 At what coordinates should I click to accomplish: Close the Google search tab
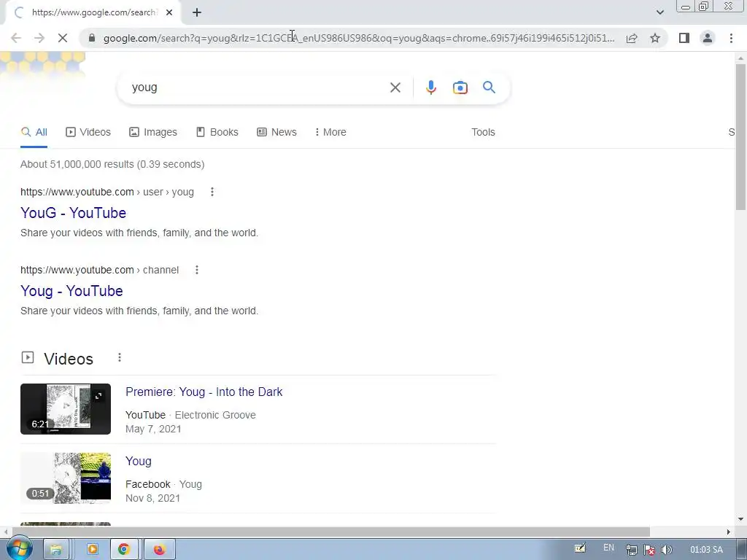[x=169, y=12]
